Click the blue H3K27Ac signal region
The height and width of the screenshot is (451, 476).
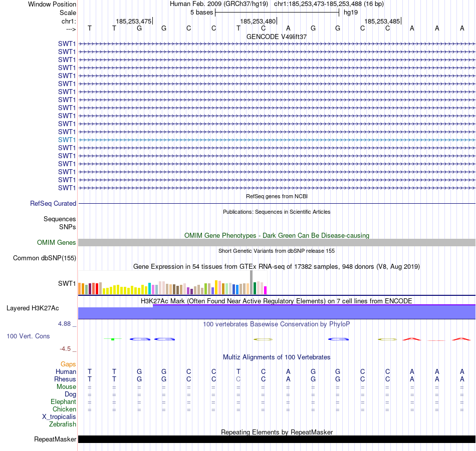point(277,312)
